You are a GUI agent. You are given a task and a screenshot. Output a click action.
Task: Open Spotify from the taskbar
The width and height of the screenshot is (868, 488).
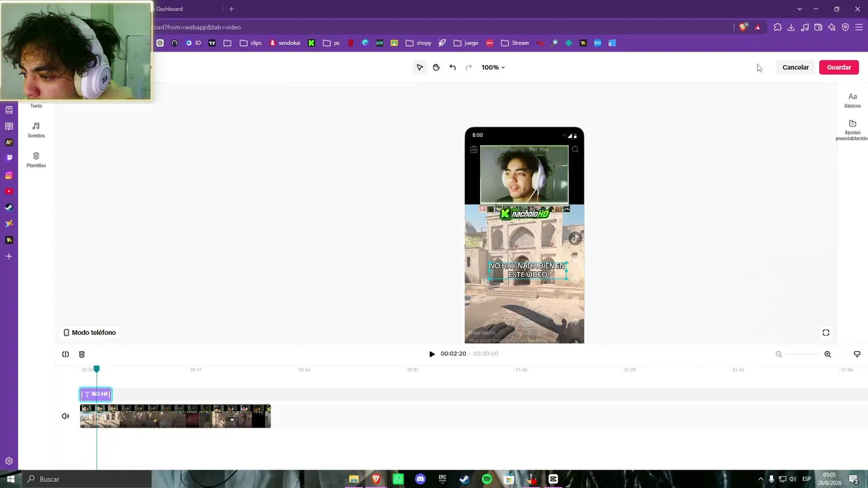pyautogui.click(x=487, y=479)
